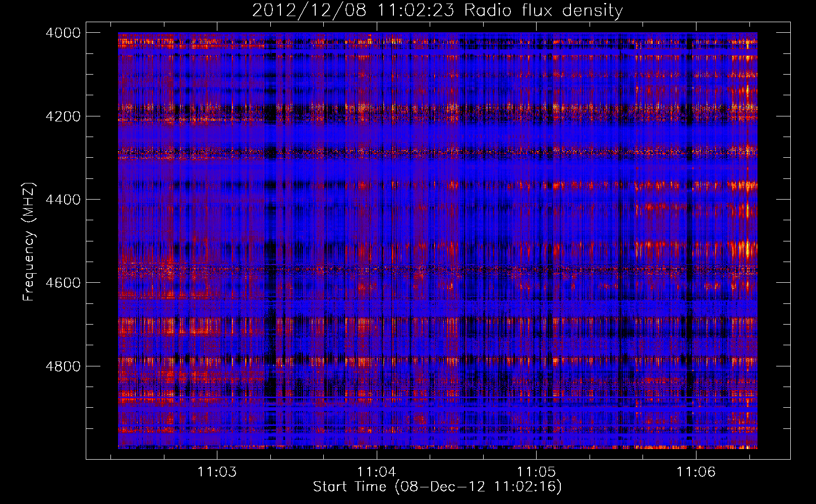Select the 4600 frequency axis label
Viewport: 816px width, 504px height.
pos(63,283)
